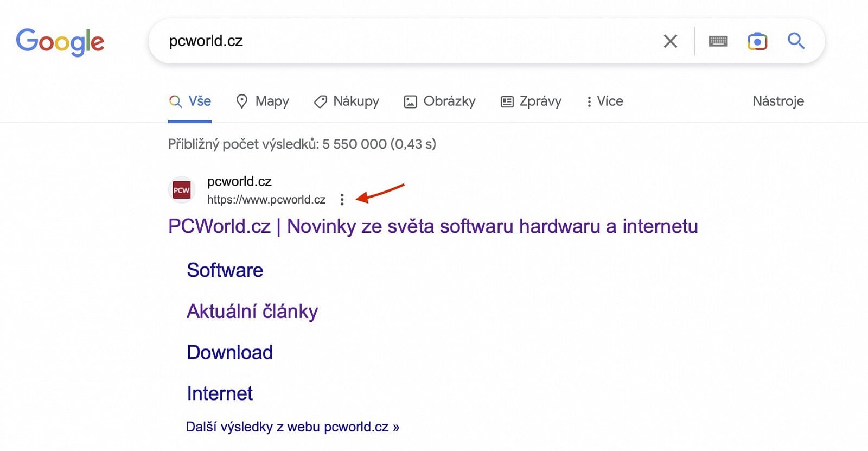Show Další výsledky z webu pcworld.cz

coord(292,427)
